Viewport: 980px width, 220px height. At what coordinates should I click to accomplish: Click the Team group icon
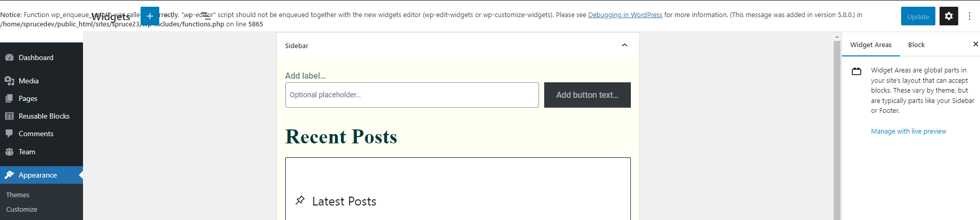[9, 152]
